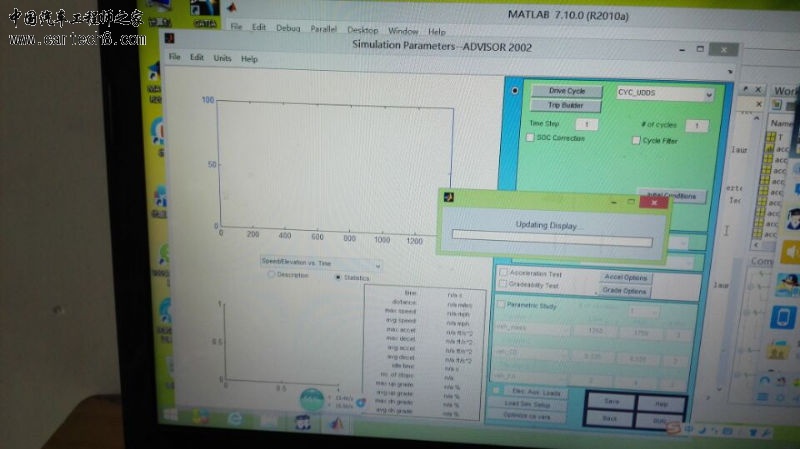The height and width of the screenshot is (449, 800).
Task: Click the Back button
Action: coord(610,418)
